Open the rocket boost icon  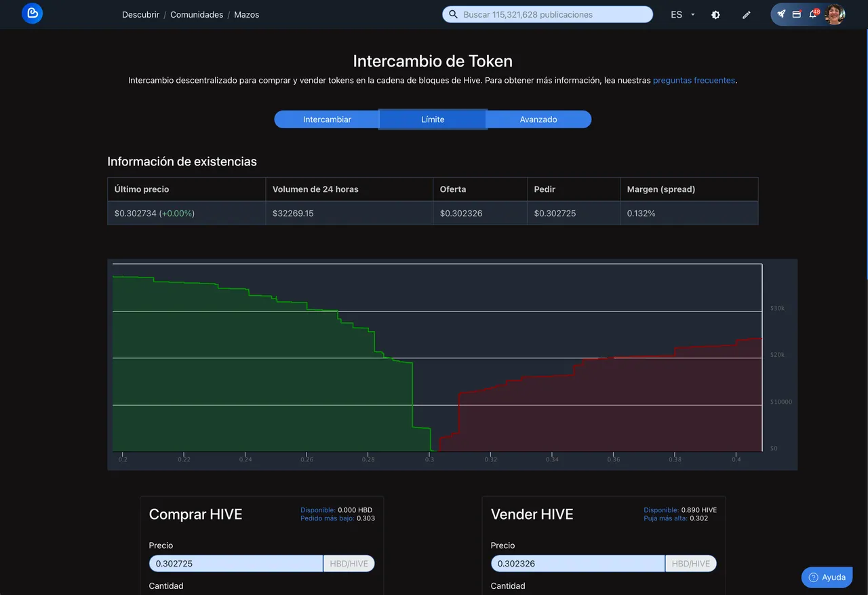pos(781,14)
